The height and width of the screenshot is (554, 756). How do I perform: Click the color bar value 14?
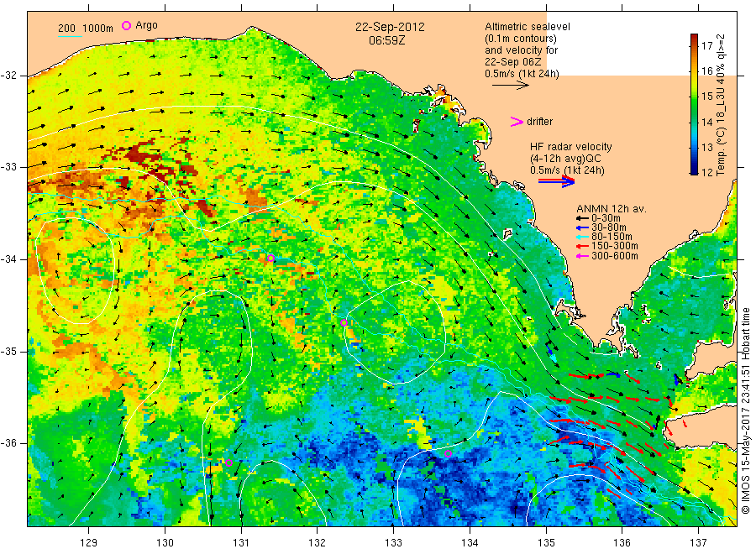tap(706, 122)
